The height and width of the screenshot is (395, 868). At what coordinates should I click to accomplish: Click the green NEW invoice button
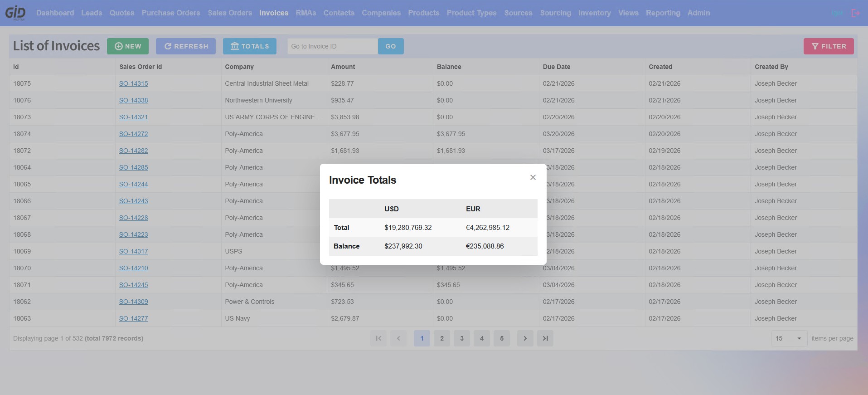click(x=128, y=46)
